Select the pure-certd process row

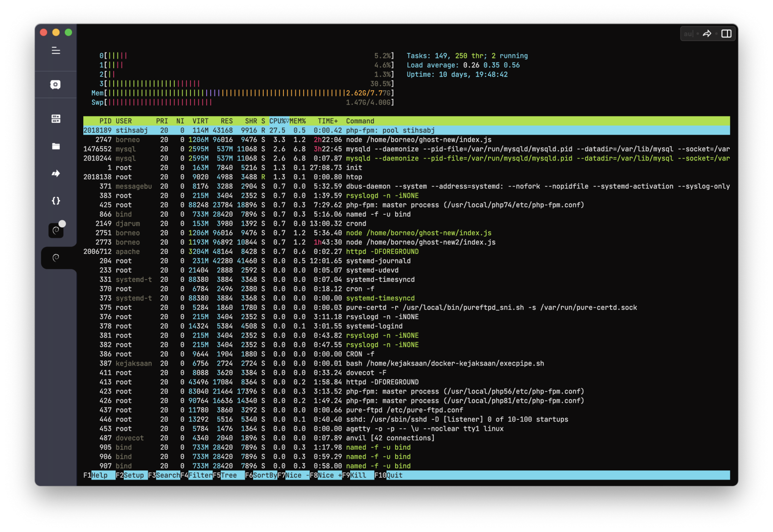pos(407,308)
